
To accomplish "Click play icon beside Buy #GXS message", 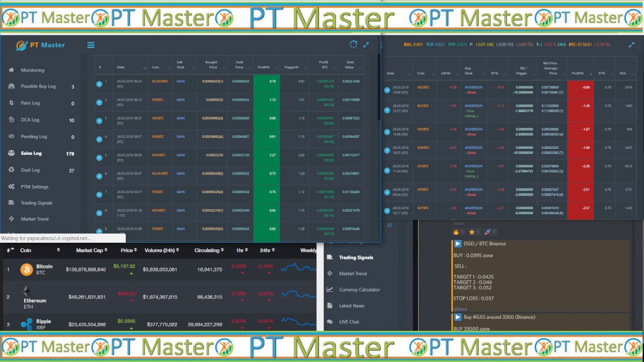I will [458, 317].
